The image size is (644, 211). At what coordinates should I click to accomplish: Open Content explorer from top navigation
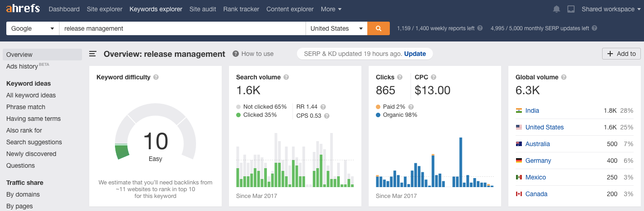coord(290,9)
